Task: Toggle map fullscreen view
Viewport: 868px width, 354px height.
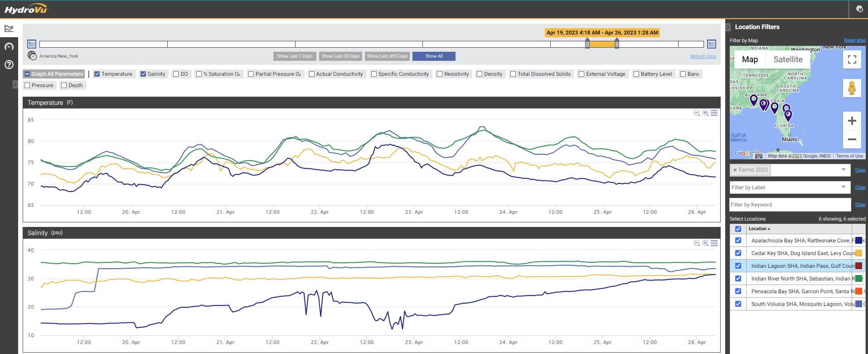Action: (852, 59)
